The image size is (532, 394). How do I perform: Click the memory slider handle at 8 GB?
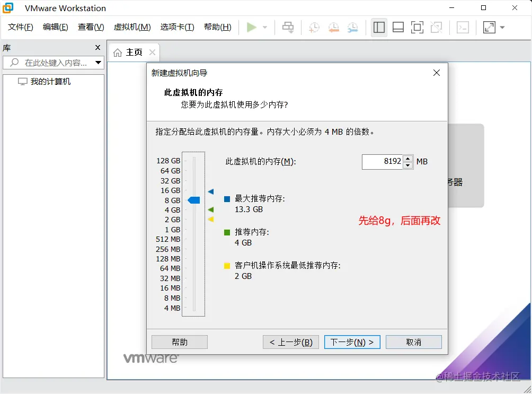point(193,200)
